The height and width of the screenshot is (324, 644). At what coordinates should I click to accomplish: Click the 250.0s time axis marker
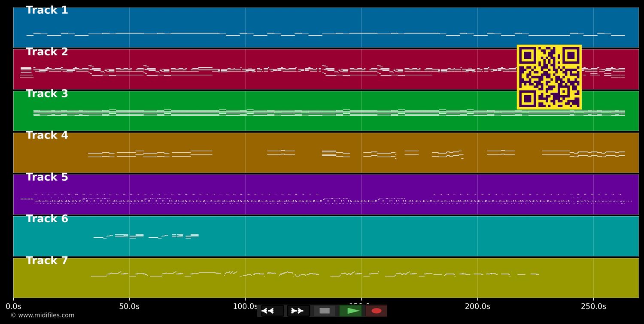point(593,306)
